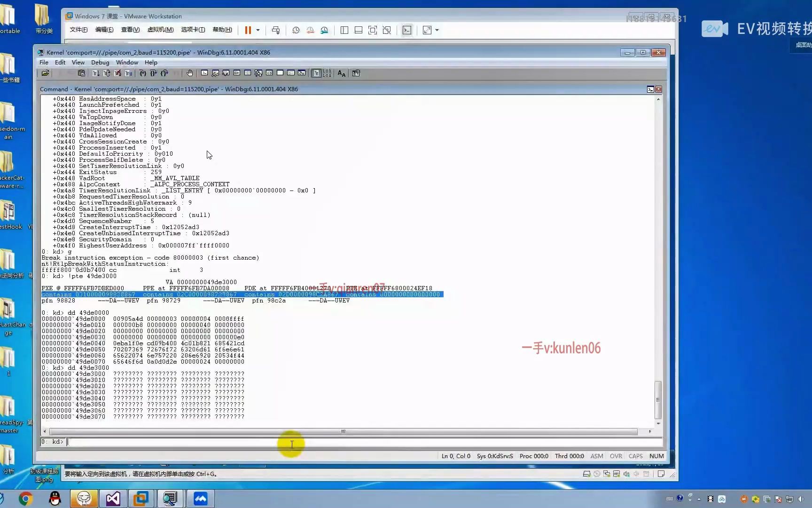Click the WinDbg Options toolbar icon
812x508 pixels.
pyautogui.click(x=356, y=73)
